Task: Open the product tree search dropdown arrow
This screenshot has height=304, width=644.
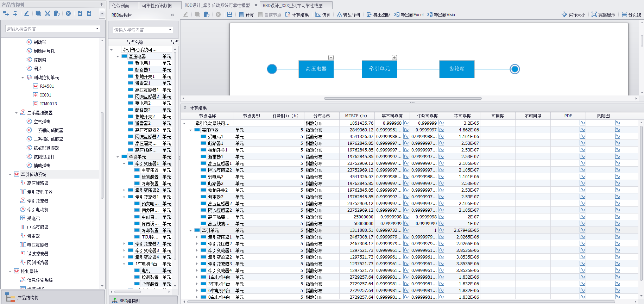Action: pos(97,29)
